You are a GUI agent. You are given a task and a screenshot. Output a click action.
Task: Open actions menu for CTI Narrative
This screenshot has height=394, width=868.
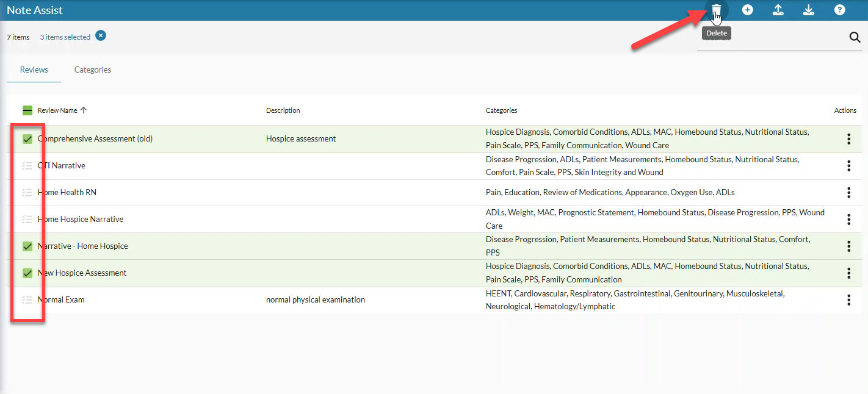click(x=848, y=166)
